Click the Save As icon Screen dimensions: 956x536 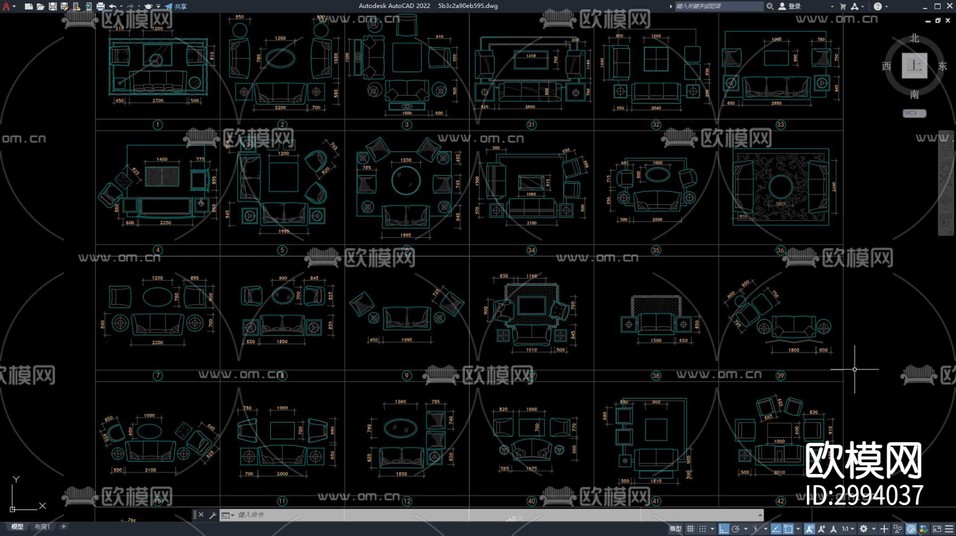tap(64, 6)
